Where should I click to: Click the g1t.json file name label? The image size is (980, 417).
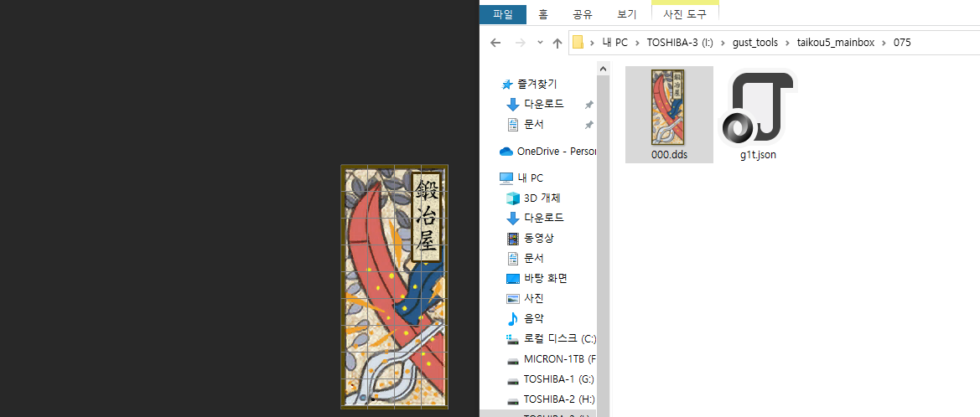tap(757, 154)
